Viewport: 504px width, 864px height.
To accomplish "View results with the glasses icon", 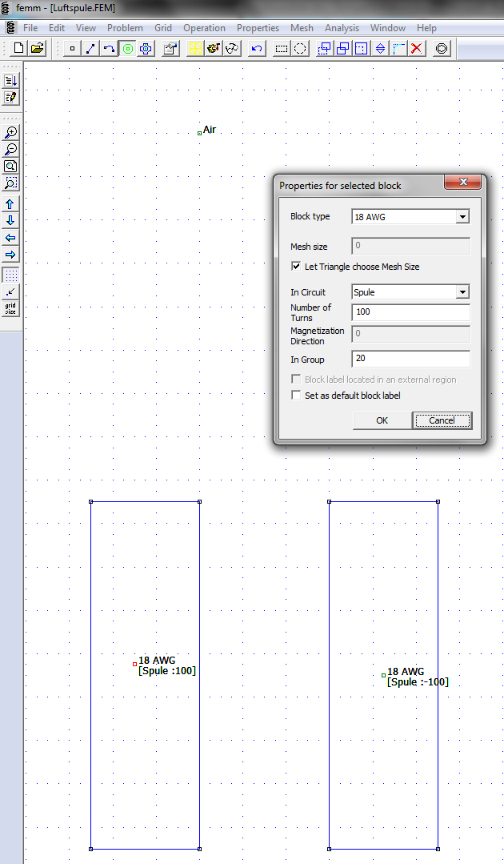I will point(232,49).
